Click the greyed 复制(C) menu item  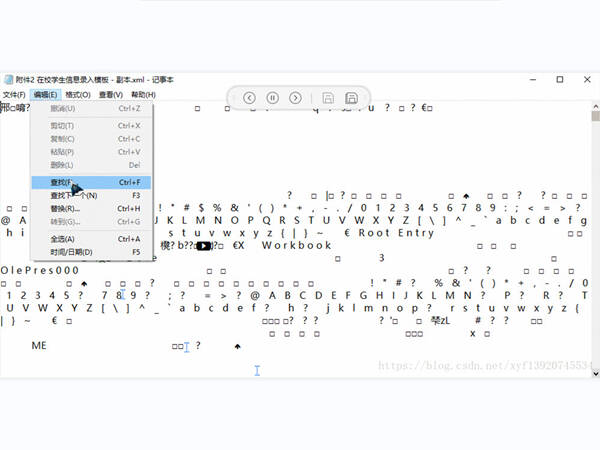tap(91, 139)
